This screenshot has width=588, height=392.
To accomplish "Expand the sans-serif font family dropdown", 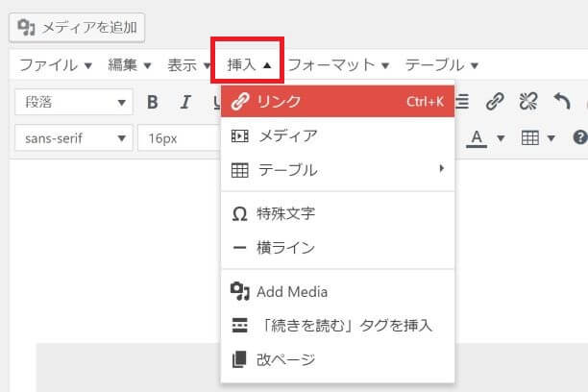I will (x=74, y=138).
